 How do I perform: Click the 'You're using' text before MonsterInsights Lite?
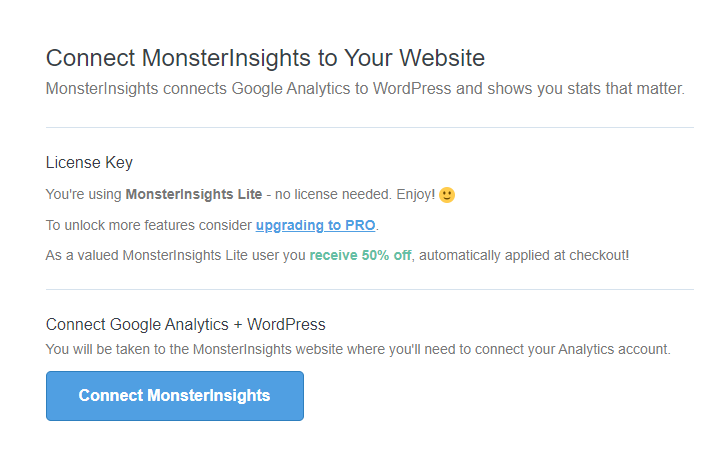83,194
